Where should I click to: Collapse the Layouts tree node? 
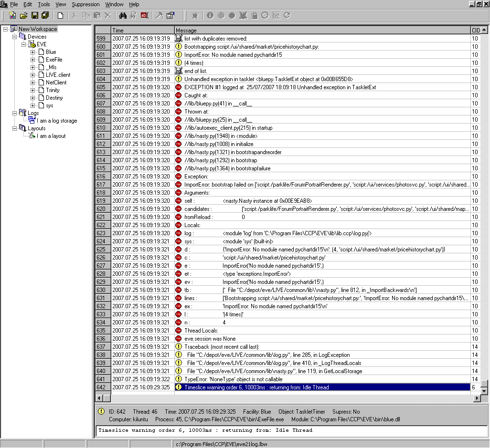(14, 128)
